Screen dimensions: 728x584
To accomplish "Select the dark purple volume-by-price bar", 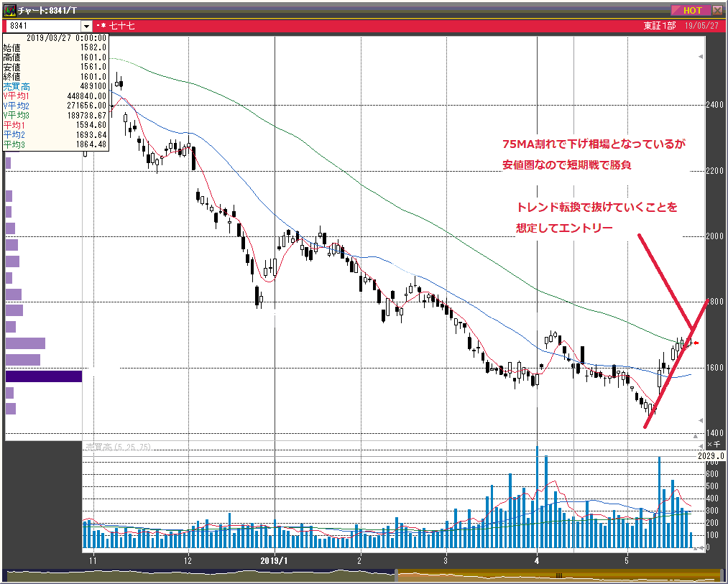I will click(44, 376).
